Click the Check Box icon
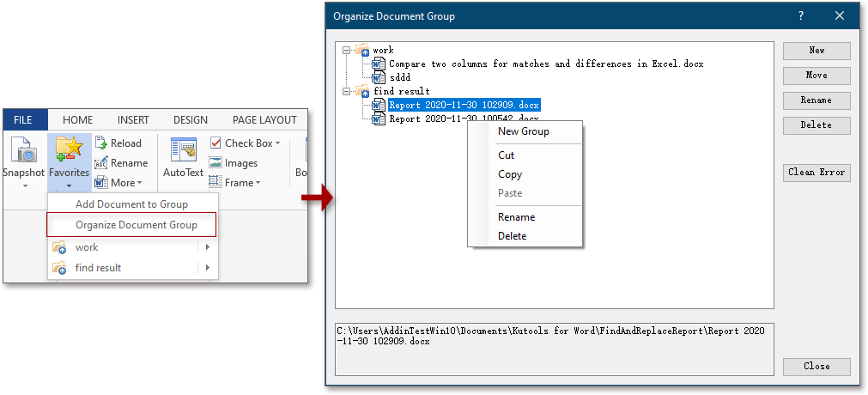The width and height of the screenshot is (868, 395). pyautogui.click(x=215, y=143)
